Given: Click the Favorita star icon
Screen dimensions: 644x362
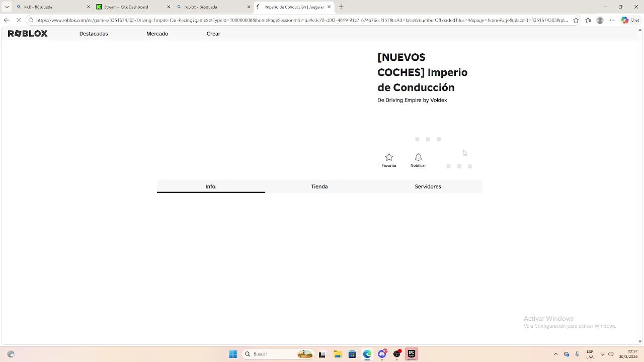Looking at the screenshot, I should [389, 157].
